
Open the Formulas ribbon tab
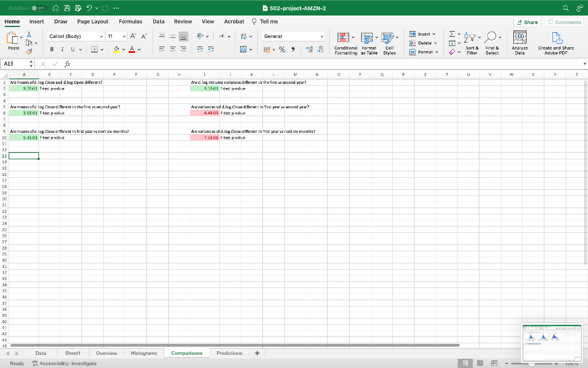[130, 22]
